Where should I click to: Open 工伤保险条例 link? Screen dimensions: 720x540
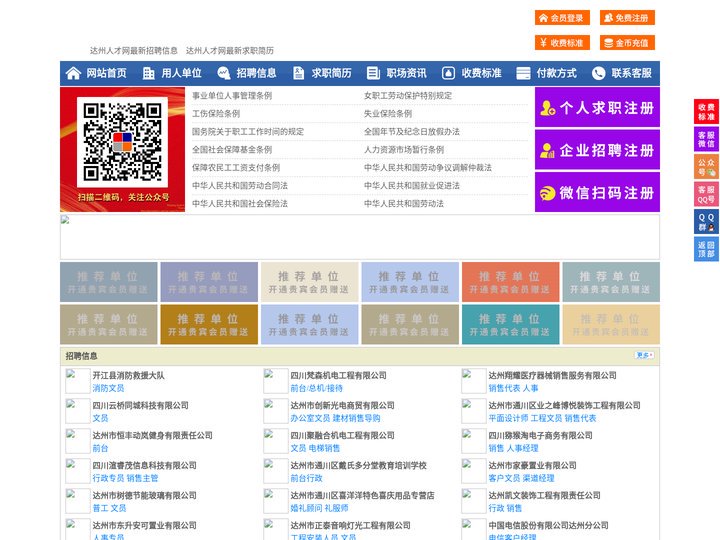point(216,113)
